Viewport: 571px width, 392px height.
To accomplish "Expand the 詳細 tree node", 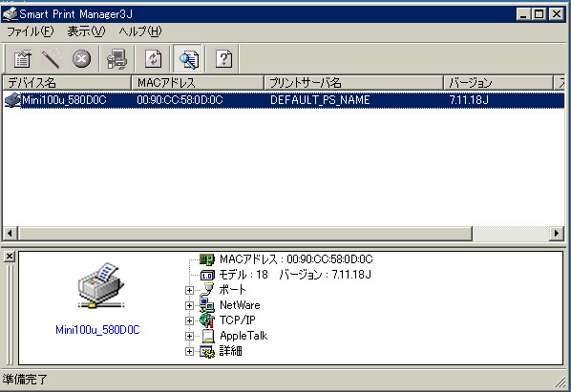I will (189, 351).
